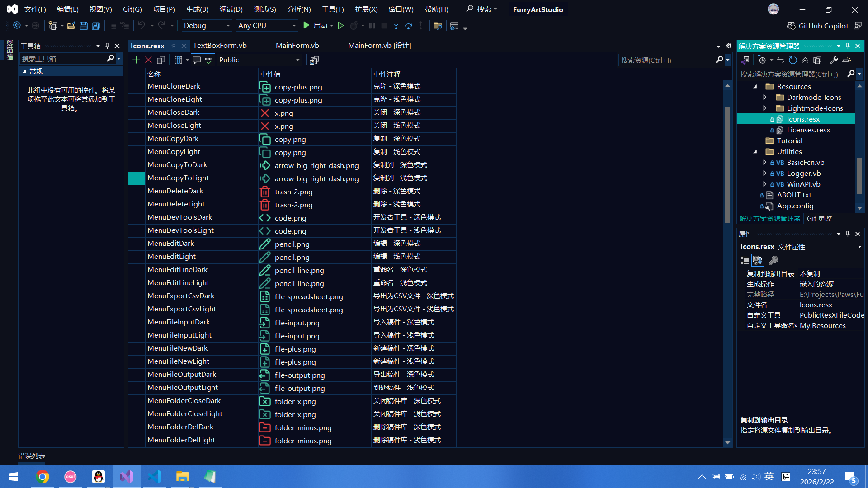Toggle the show comments column button

coord(197,60)
